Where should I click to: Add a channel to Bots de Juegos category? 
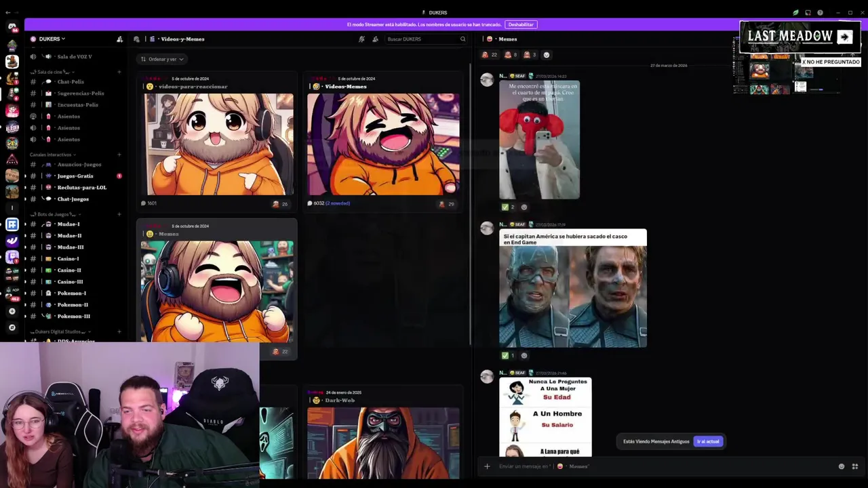point(119,214)
